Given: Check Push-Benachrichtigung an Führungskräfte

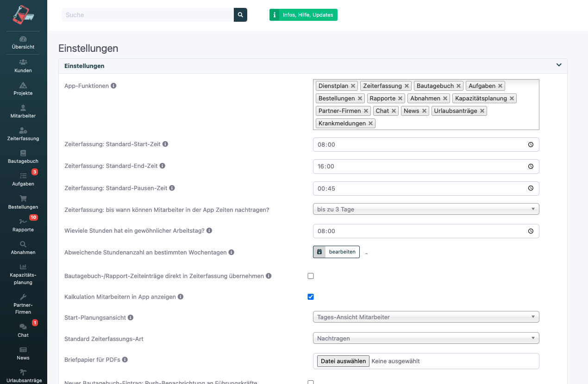Looking at the screenshot, I should 311,383.
